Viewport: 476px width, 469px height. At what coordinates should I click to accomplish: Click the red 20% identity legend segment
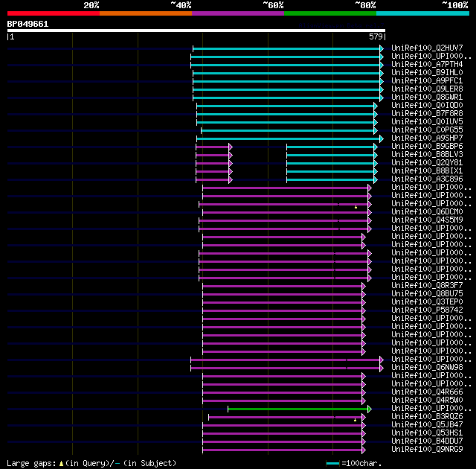coord(54,13)
